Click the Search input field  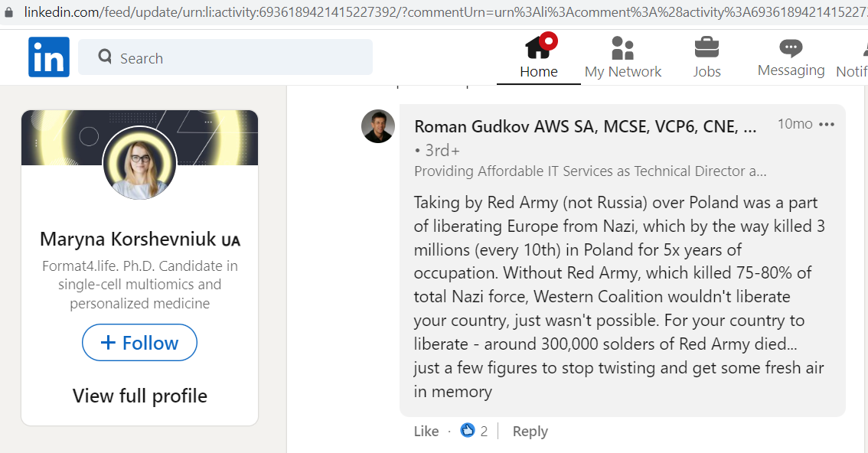point(225,57)
